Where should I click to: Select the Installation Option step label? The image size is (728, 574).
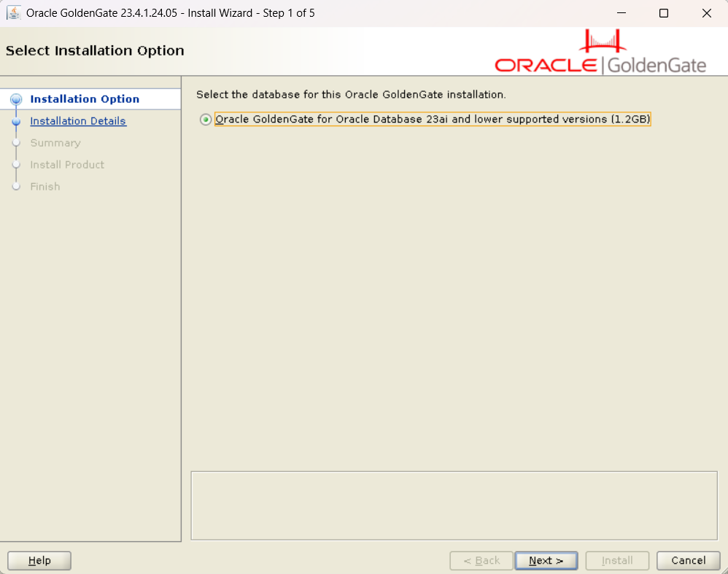tap(85, 99)
